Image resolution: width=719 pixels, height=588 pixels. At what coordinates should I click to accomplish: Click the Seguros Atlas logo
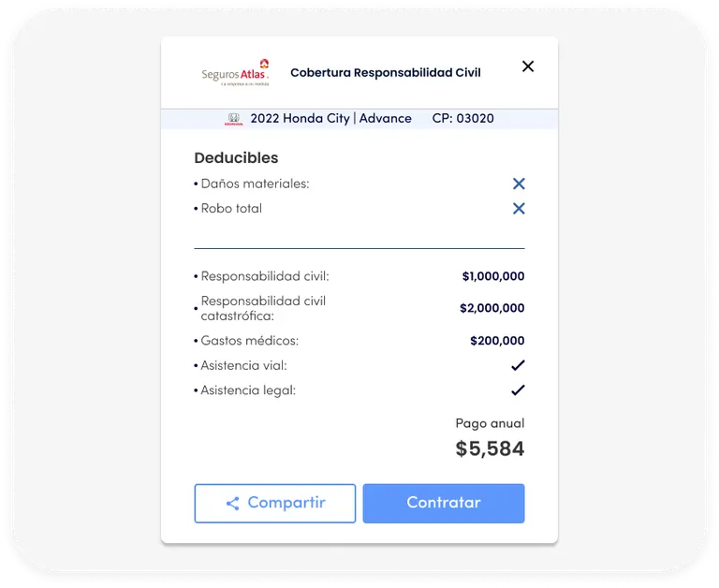235,72
